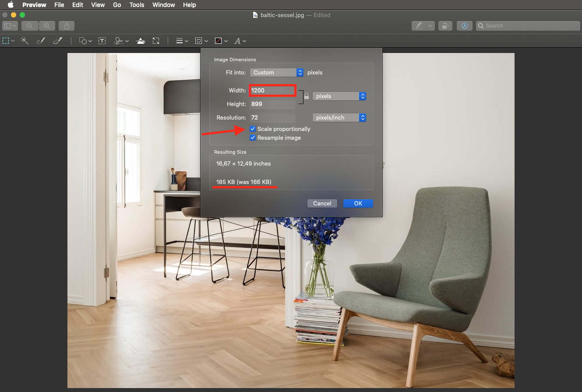Click the Resolution field showing 72
The height and width of the screenshot is (392, 582).
tap(272, 117)
